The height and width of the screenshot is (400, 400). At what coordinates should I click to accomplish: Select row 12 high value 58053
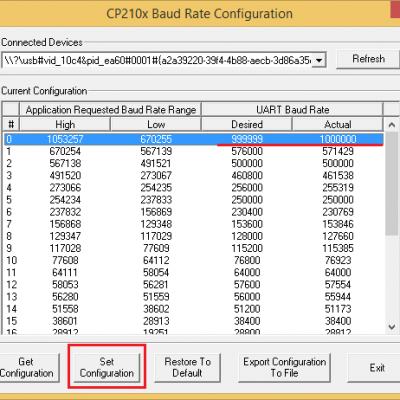click(x=65, y=285)
